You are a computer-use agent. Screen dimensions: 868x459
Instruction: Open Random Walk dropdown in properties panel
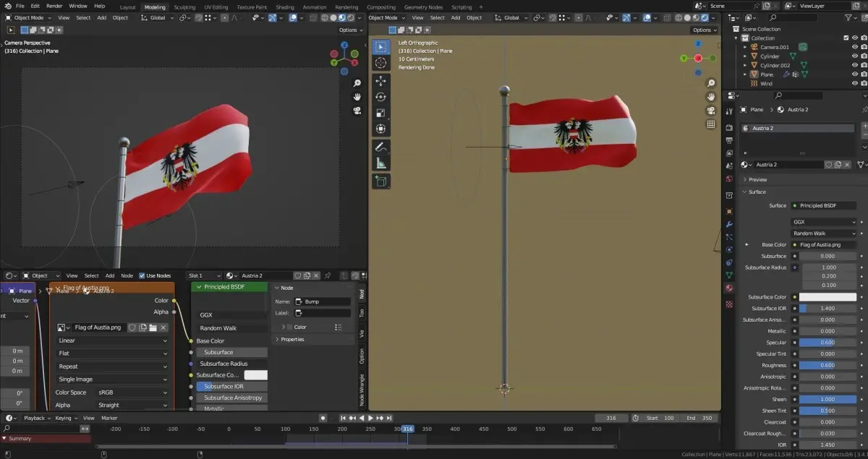click(824, 233)
